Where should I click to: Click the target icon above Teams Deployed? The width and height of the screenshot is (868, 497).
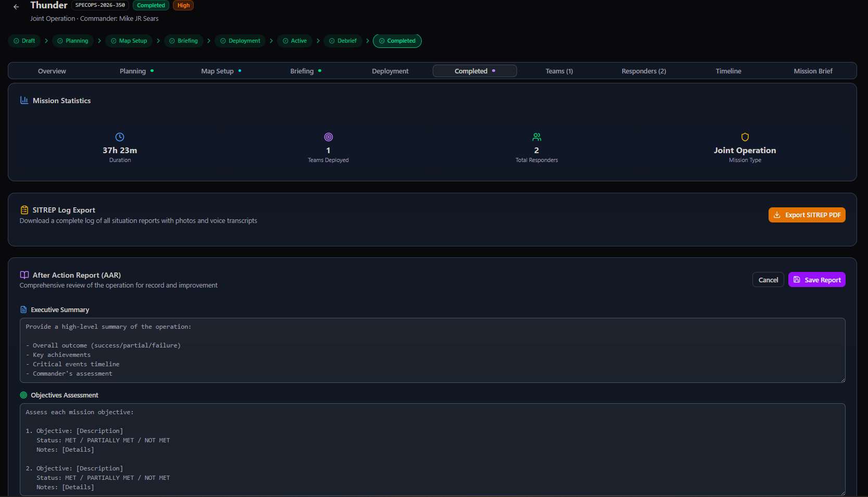tap(329, 137)
